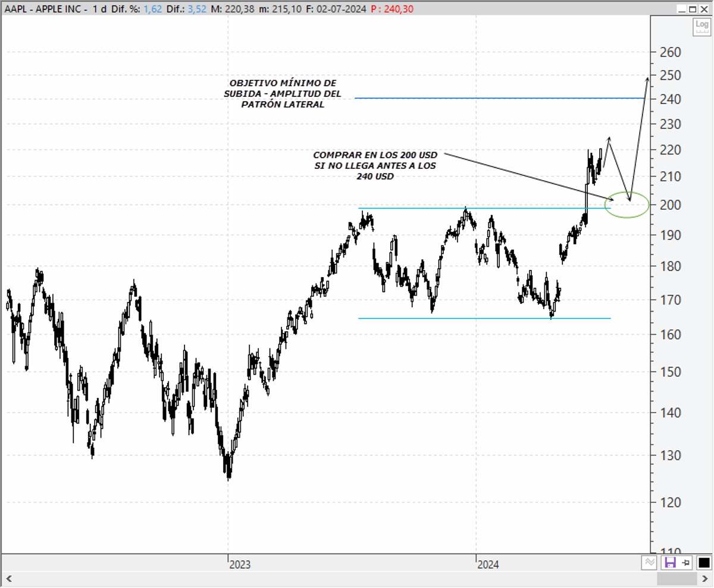Click the 2024 label on time axis
714x588 pixels.
pyautogui.click(x=488, y=564)
